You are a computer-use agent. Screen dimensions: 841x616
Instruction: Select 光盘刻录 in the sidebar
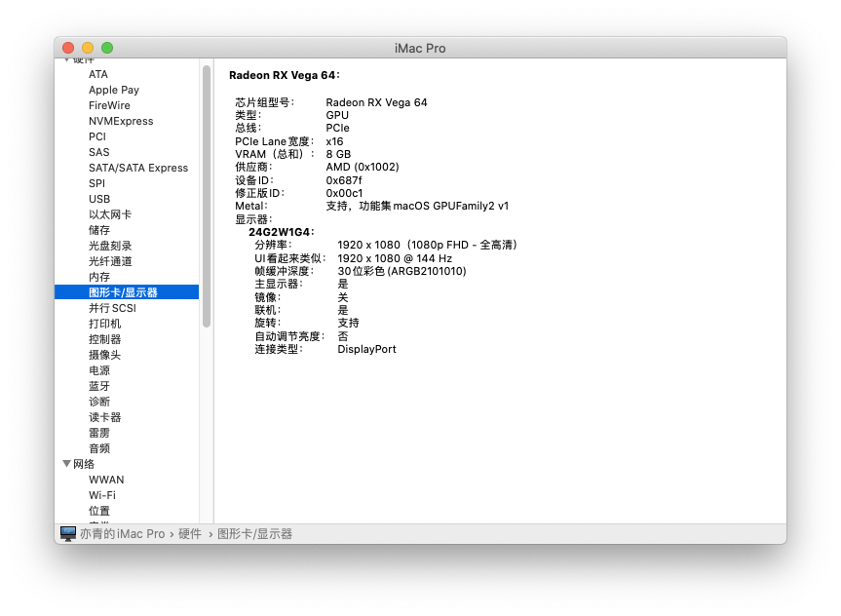[x=110, y=246]
